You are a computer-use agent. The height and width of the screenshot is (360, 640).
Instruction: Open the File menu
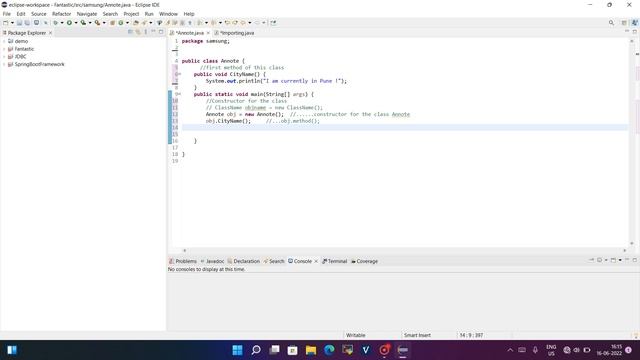pyautogui.click(x=7, y=14)
